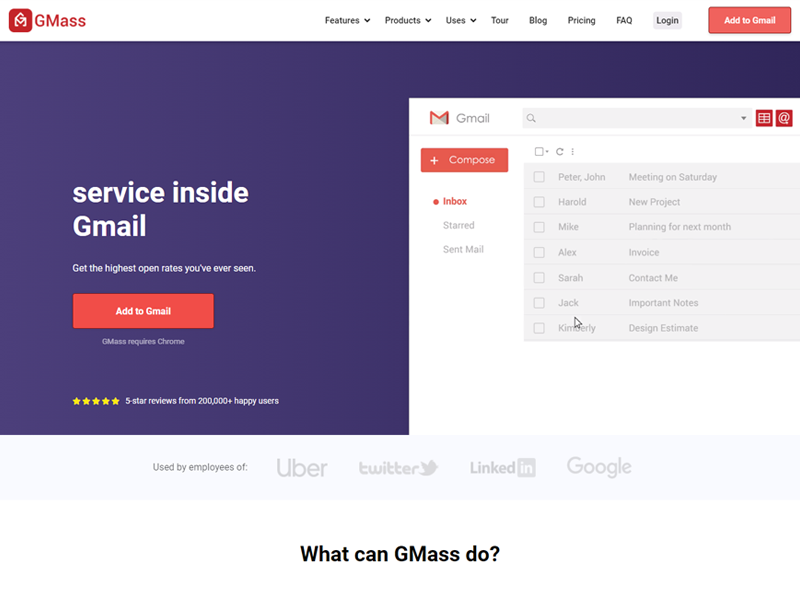Open the select-all checkbox dropdown arrow
Screen dimensions: 800x600
(x=547, y=152)
